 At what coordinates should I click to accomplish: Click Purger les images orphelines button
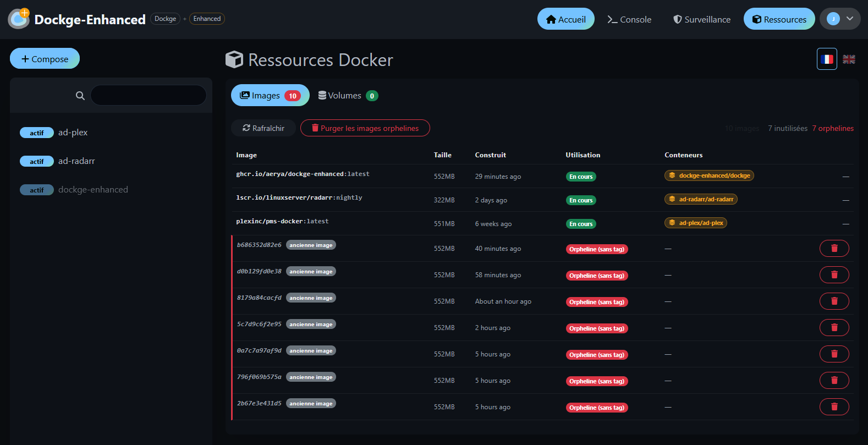click(x=365, y=128)
